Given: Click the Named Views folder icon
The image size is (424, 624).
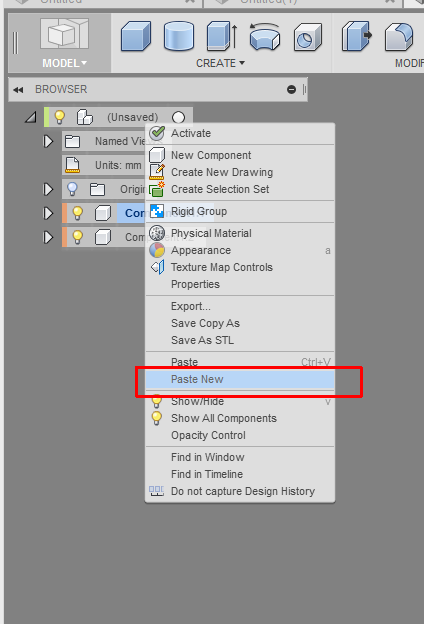Looking at the screenshot, I should (72, 141).
